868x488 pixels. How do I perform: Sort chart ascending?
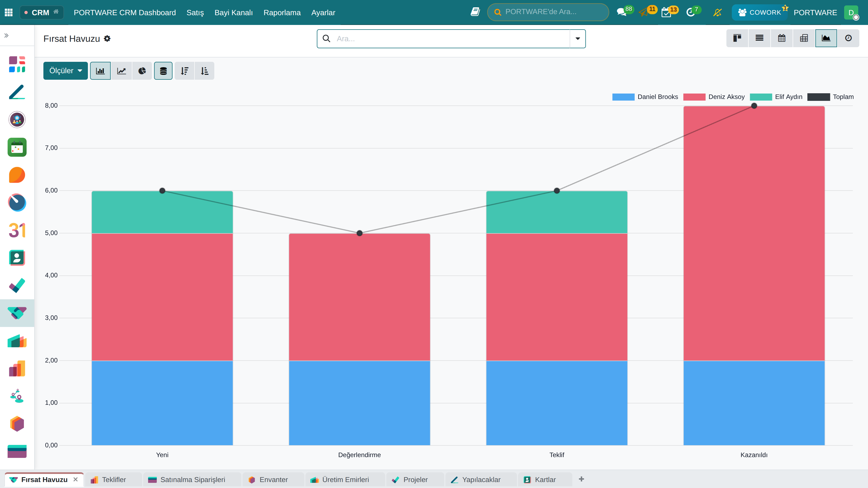pos(205,71)
